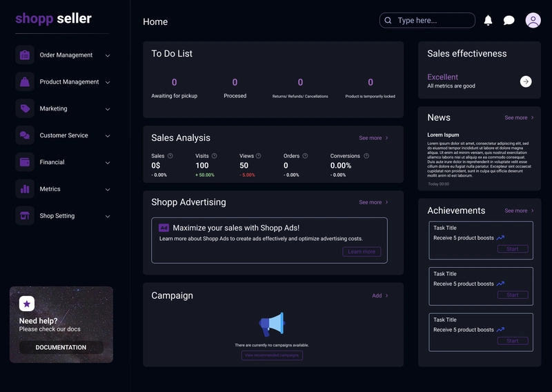Click the Shop Setting store icon
This screenshot has height=392, width=552.
point(25,215)
